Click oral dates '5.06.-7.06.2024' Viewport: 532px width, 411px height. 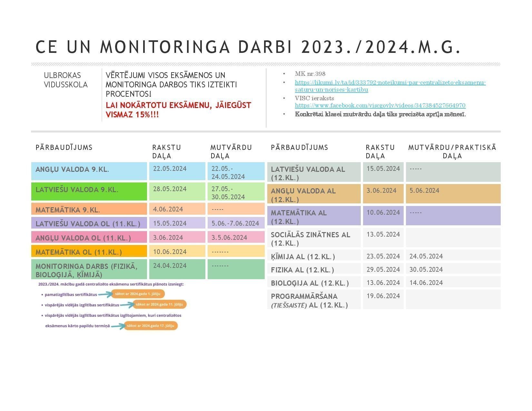(x=235, y=223)
